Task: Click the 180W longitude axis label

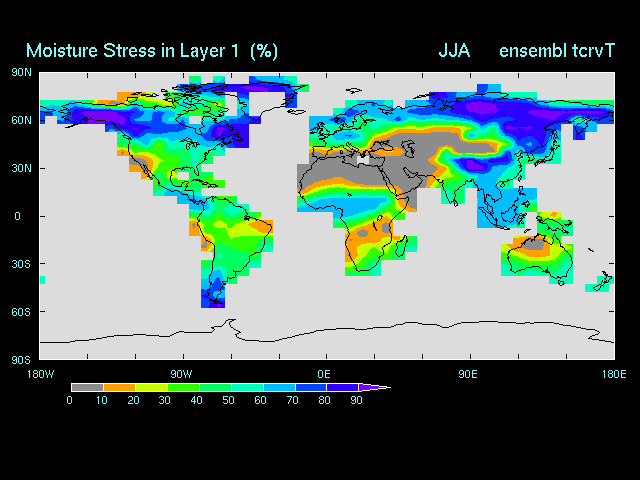Action: pyautogui.click(x=40, y=374)
